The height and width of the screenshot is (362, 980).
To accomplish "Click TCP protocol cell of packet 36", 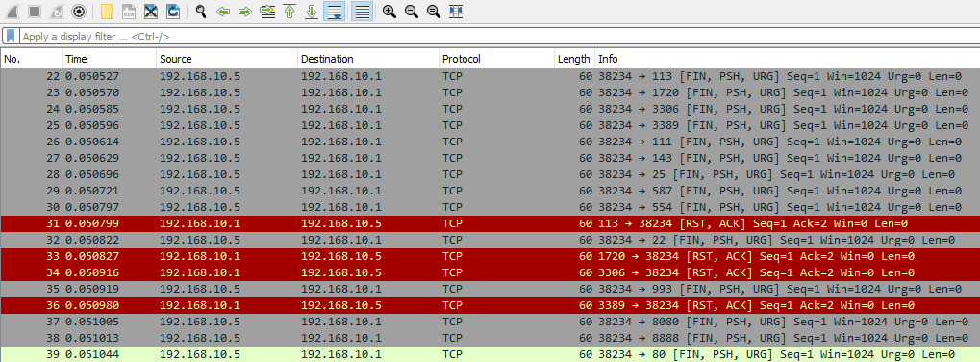I will pyautogui.click(x=452, y=305).
